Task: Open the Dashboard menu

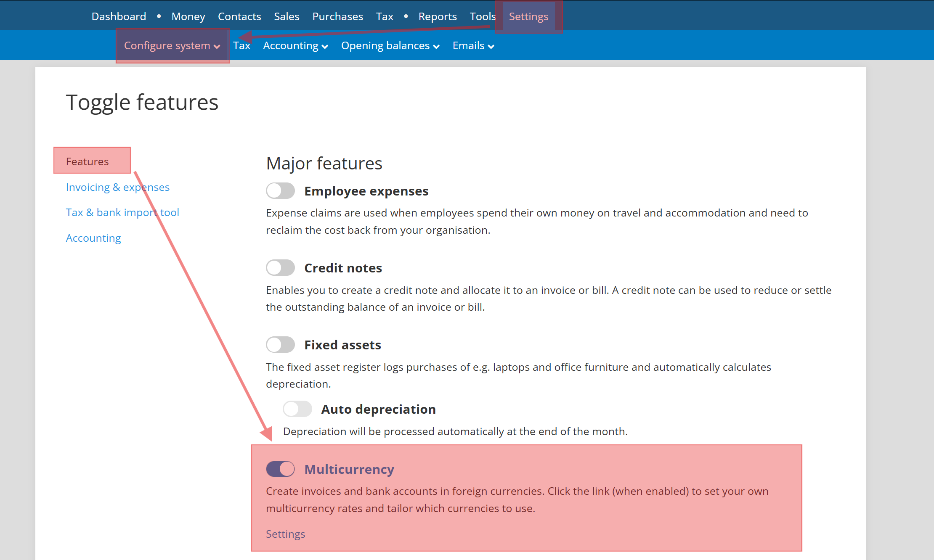Action: click(x=119, y=16)
